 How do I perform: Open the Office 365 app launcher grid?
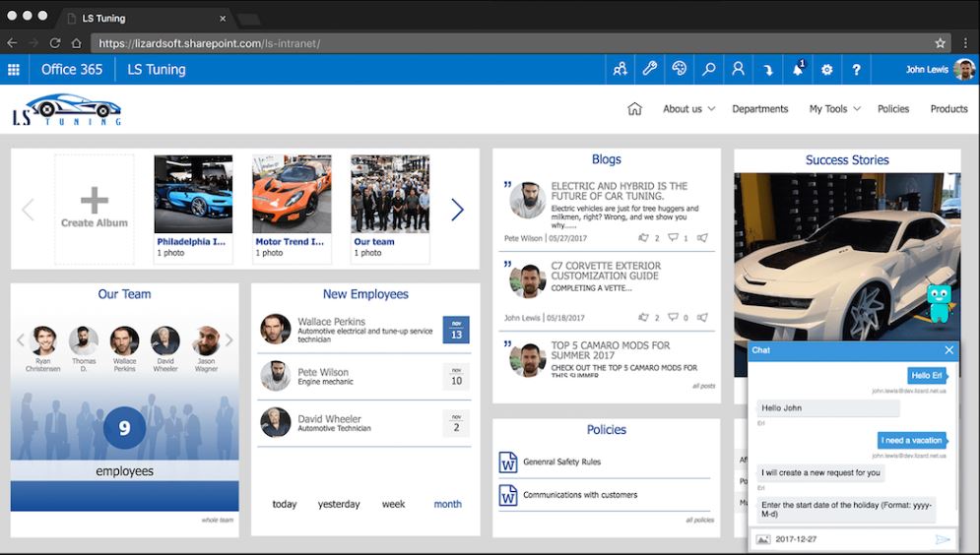(x=14, y=70)
